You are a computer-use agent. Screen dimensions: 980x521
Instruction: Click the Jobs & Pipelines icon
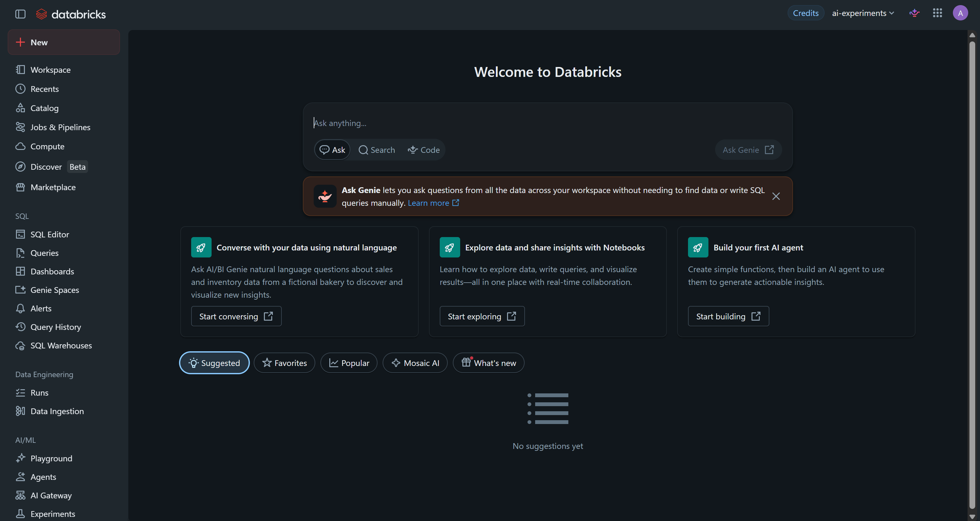tap(20, 127)
